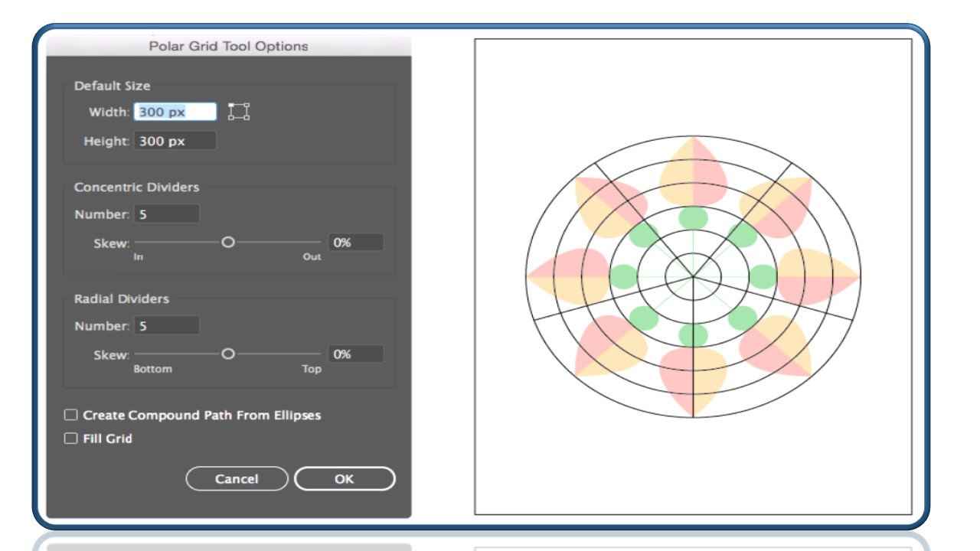Click the Cancel button
Screen dimensions: 980x551
237,479
